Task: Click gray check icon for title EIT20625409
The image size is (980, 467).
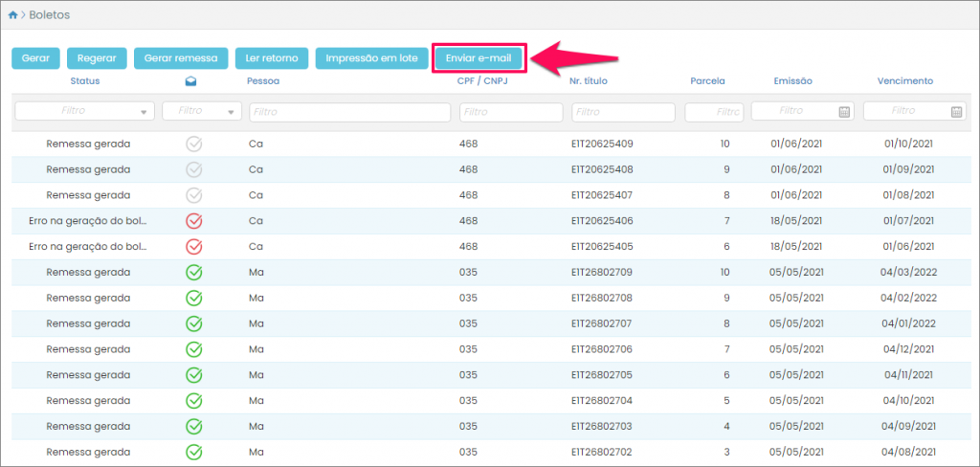Action: 194,144
